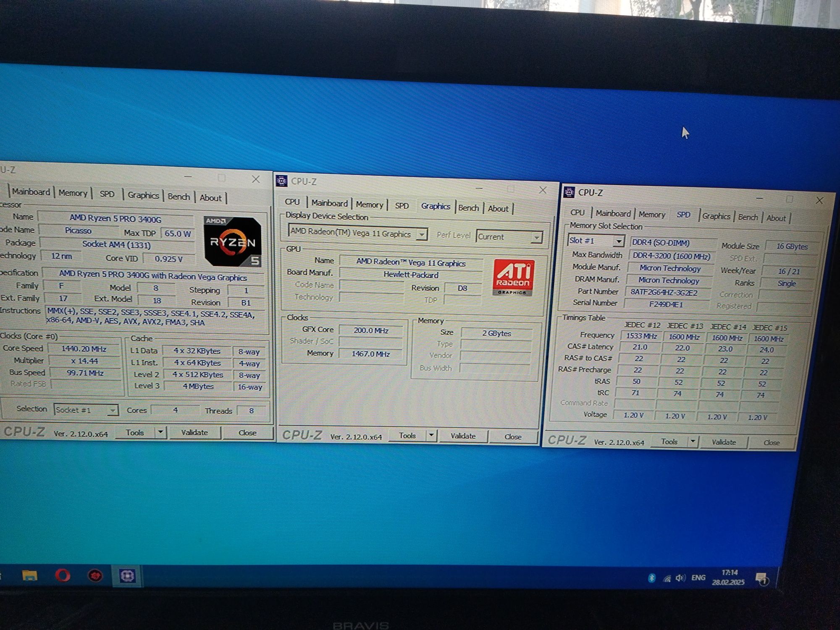
Task: Minimize the right CPU-Z window
Action: pyautogui.click(x=759, y=199)
